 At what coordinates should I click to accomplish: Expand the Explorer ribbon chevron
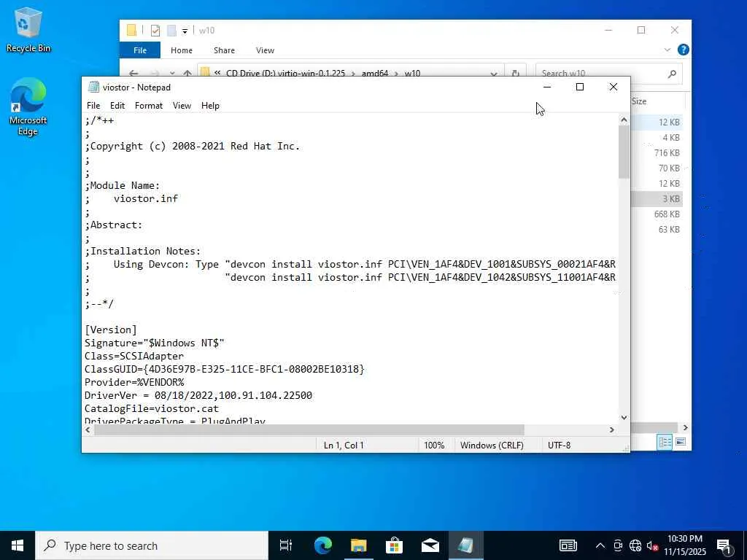tap(667, 50)
